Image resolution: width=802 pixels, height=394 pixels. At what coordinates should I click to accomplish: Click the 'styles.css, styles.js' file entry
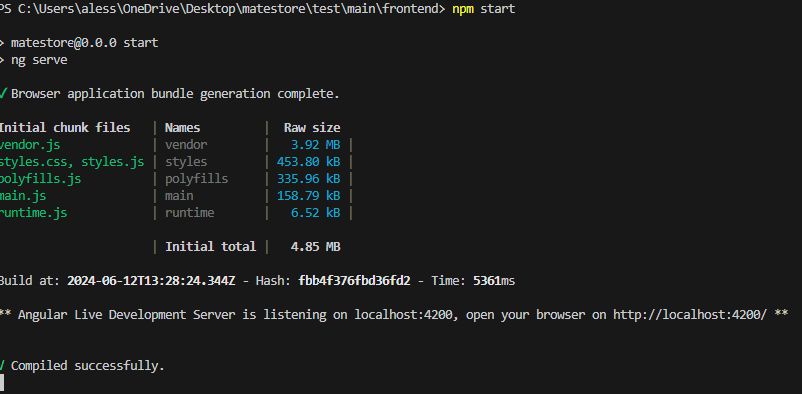[x=72, y=162]
